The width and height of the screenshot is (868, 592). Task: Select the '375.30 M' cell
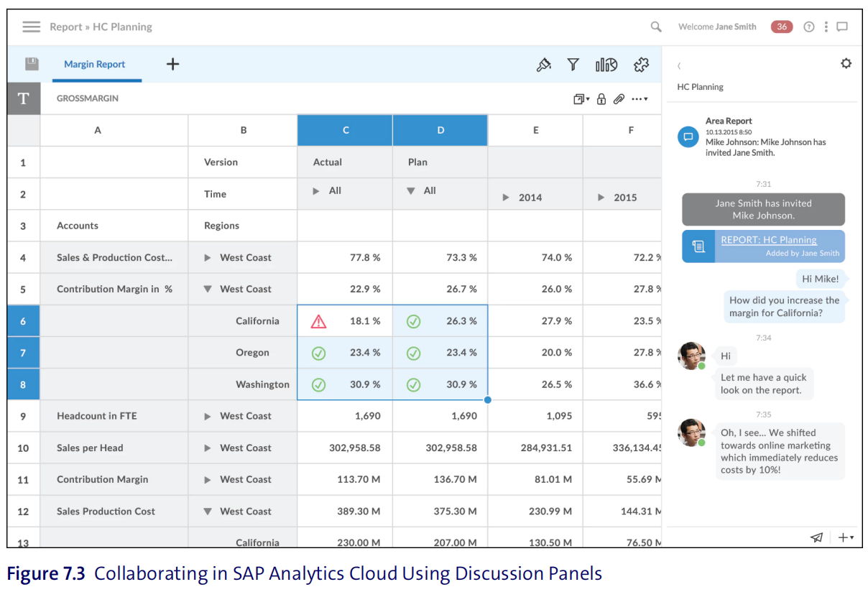[440, 512]
